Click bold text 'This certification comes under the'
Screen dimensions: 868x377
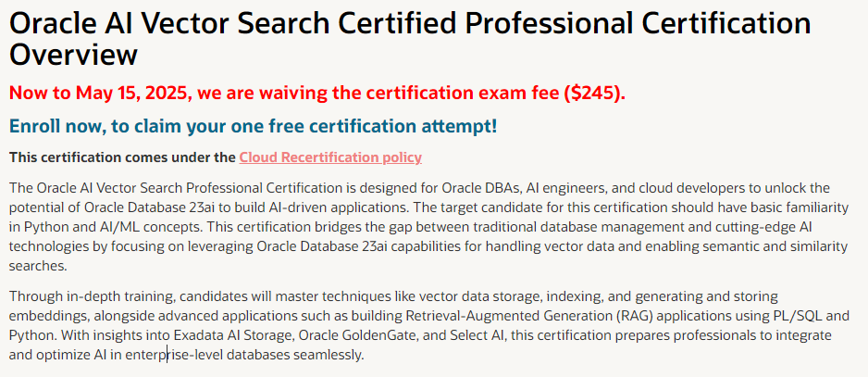click(122, 157)
